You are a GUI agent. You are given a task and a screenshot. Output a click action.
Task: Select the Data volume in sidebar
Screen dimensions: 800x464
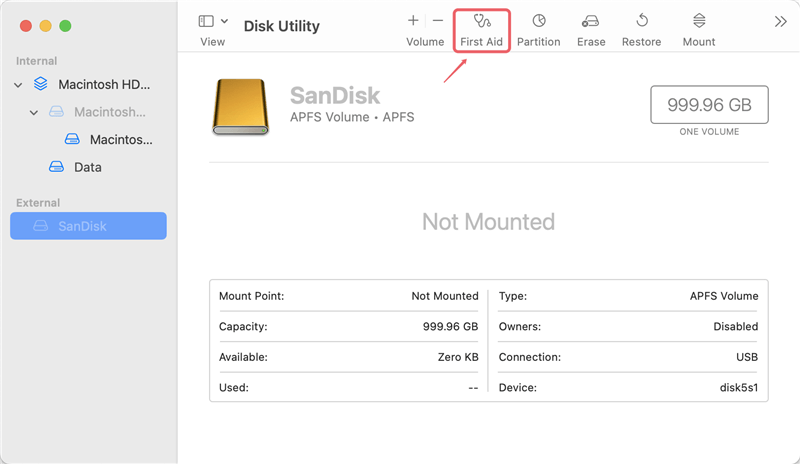pos(88,167)
